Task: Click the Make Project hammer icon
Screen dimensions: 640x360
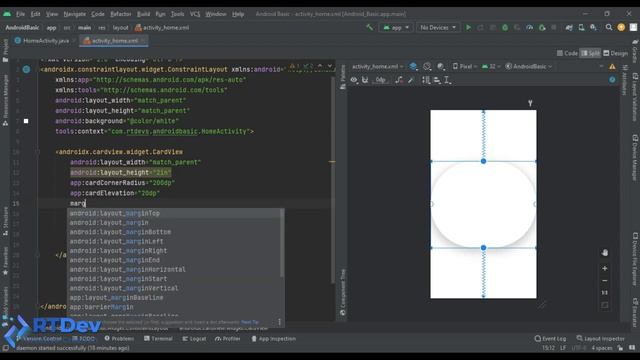Action: point(370,27)
